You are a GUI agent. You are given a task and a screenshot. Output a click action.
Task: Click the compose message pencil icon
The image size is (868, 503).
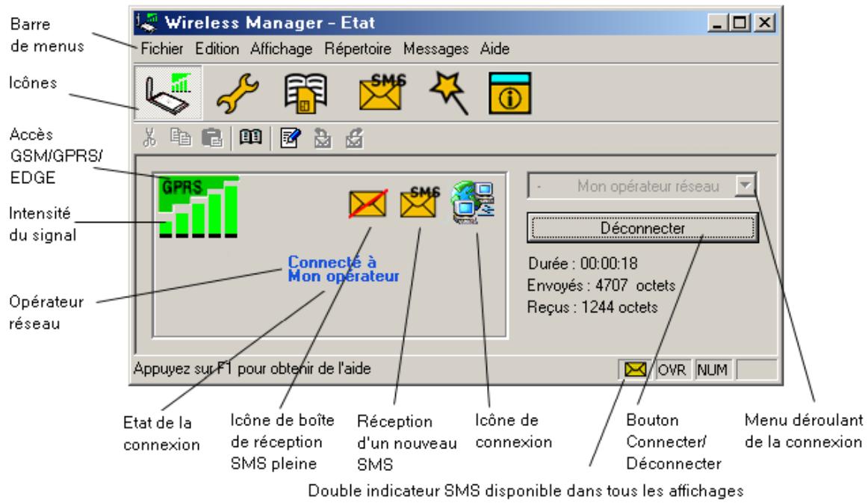pos(291,138)
